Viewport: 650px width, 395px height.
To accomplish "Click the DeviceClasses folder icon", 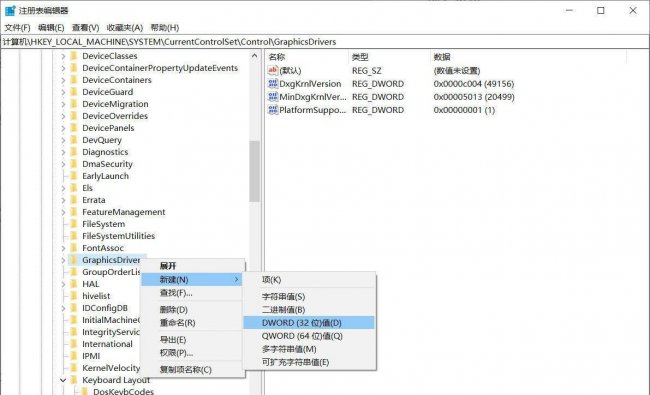I will pyautogui.click(x=74, y=56).
